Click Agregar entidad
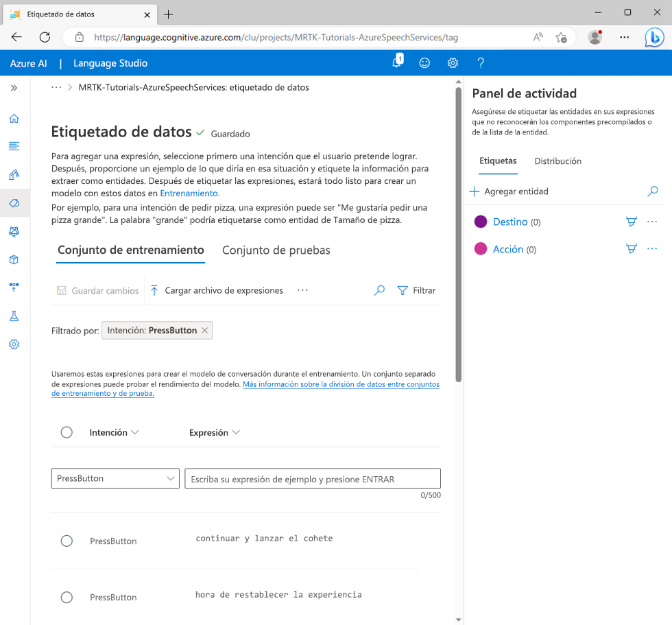Screen dimensions: 672x625 tap(509, 191)
